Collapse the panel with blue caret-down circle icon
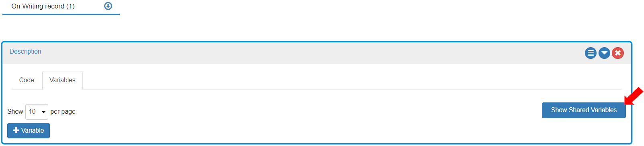The height and width of the screenshot is (146, 644). point(604,53)
